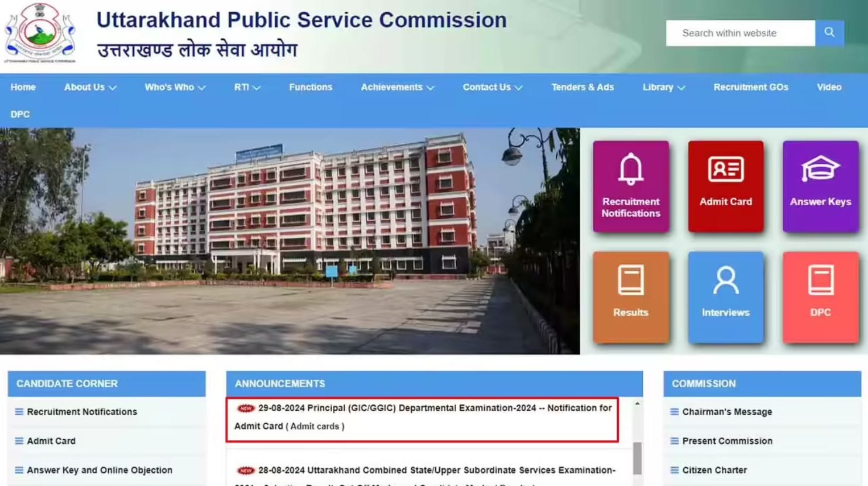Click the search magnifier icon
Image resolution: width=868 pixels, height=486 pixels.
pos(829,33)
